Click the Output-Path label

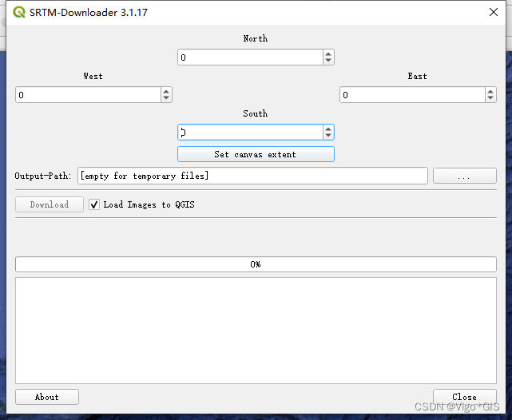[x=43, y=176]
